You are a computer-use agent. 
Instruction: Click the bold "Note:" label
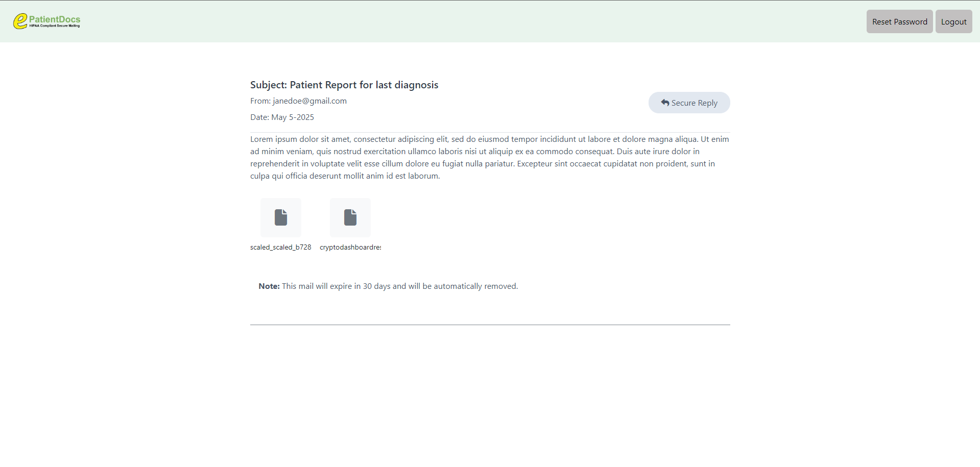pyautogui.click(x=269, y=286)
